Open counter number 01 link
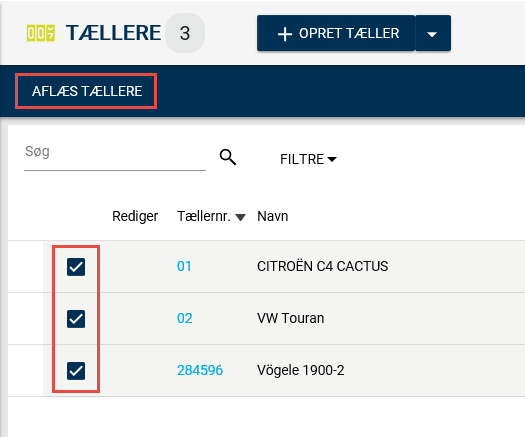Viewport: 525px width, 437px height. pyautogui.click(x=184, y=267)
